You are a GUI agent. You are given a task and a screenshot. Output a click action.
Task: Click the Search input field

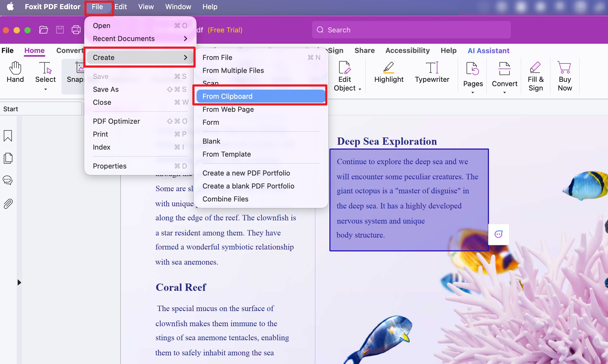411,30
